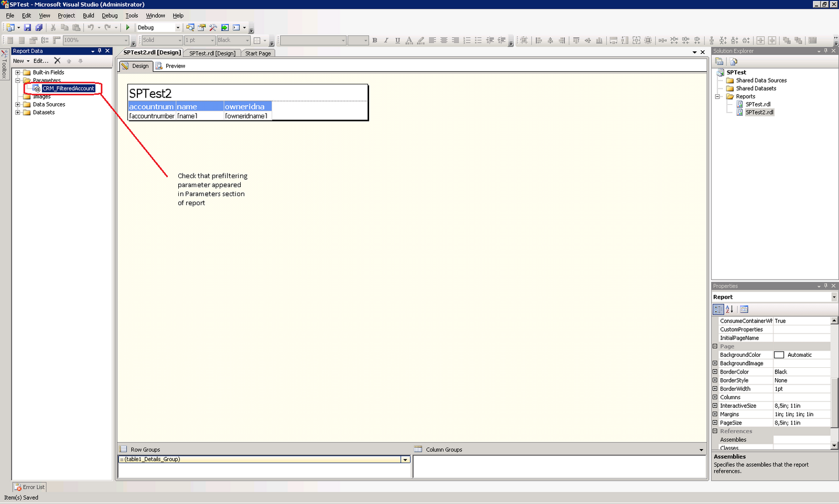Image resolution: width=839 pixels, height=504 pixels.
Task: Open the Report object dropdown in Properties
Action: pos(834,297)
